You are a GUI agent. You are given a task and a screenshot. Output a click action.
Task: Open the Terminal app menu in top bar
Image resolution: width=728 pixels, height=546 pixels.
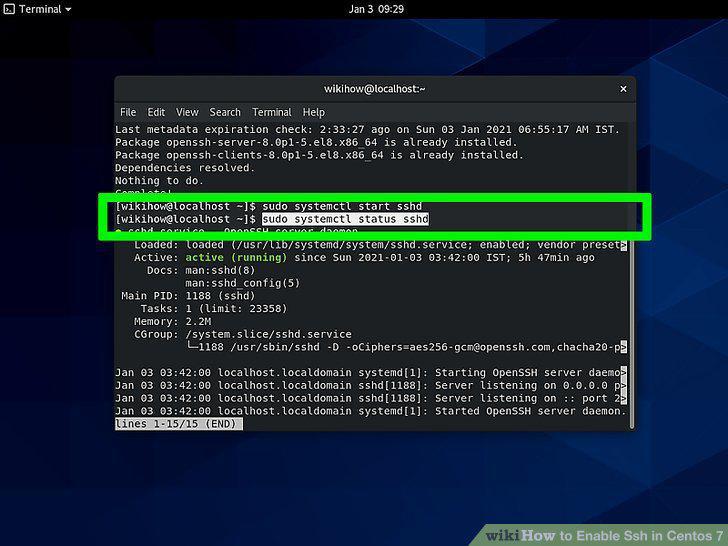coord(39,9)
